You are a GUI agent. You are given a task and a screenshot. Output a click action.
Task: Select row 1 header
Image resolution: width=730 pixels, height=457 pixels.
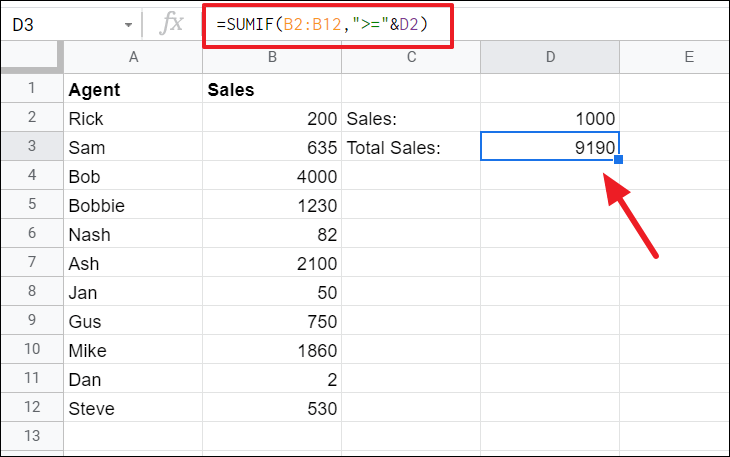coord(31,89)
